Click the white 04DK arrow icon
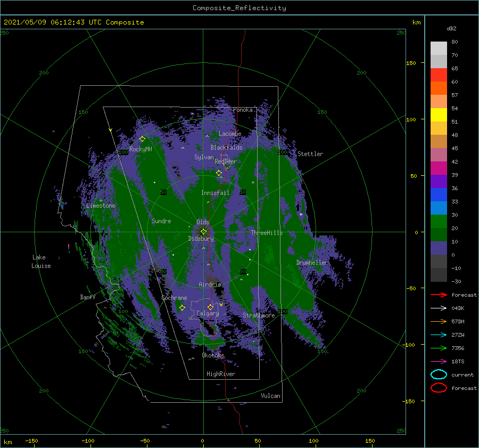This screenshot has width=479, height=448. pyautogui.click(x=439, y=308)
